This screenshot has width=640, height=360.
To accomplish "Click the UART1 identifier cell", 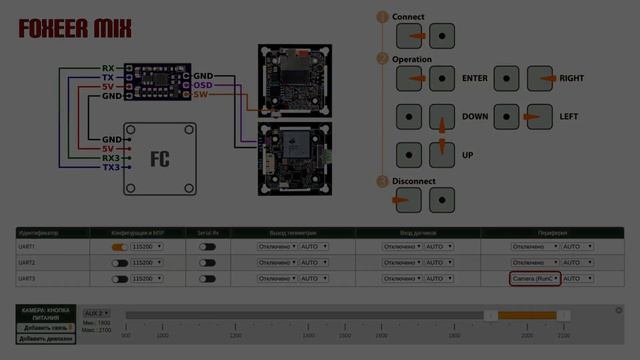I will [x=53, y=247].
